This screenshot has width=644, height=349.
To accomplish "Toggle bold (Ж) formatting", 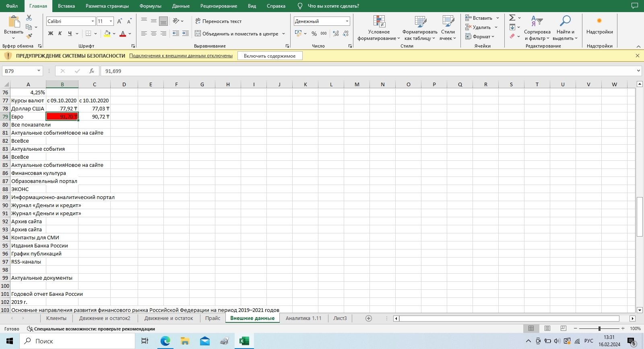I will pyautogui.click(x=51, y=33).
